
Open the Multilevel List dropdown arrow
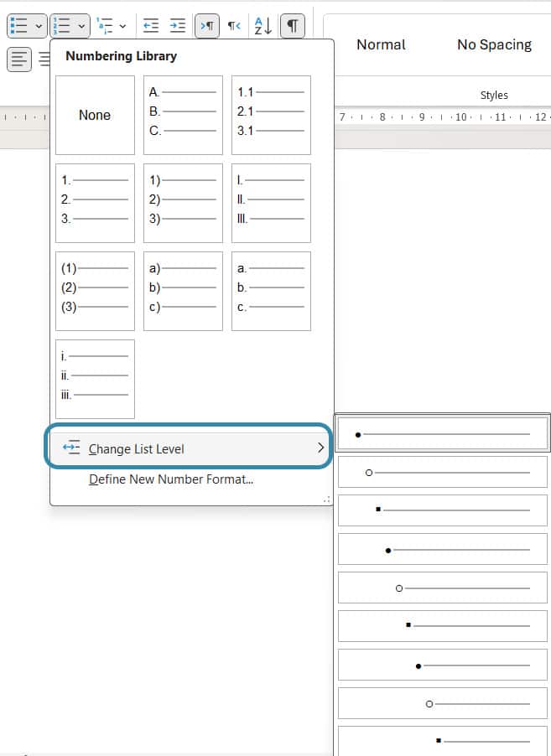pos(123,26)
